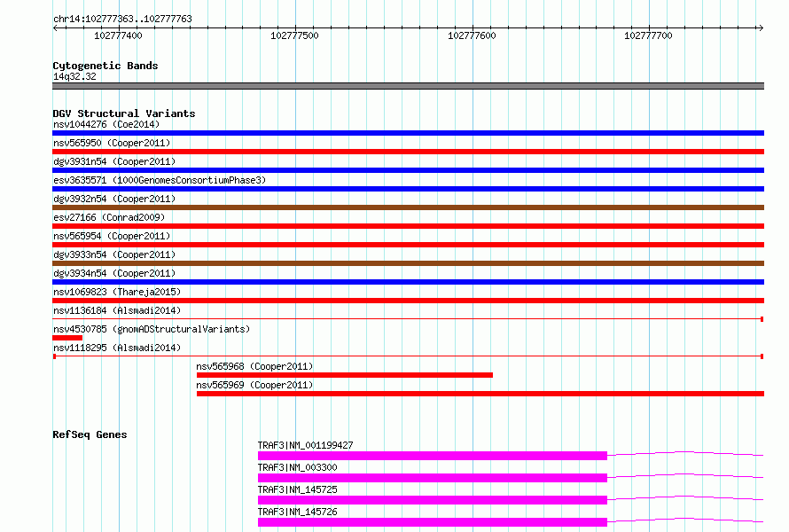Click ruler position label 102777400
789x532 pixels.
118,35
